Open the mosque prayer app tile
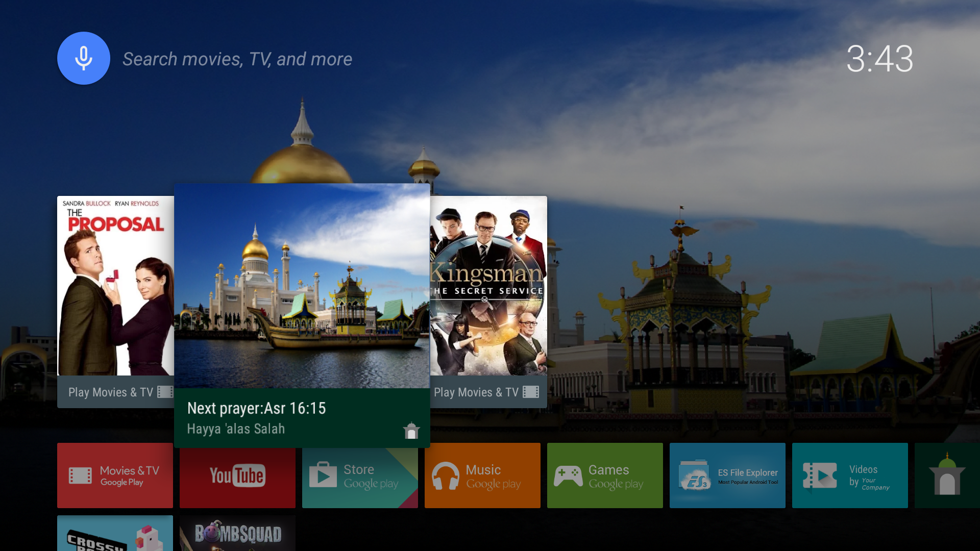 [x=947, y=475]
